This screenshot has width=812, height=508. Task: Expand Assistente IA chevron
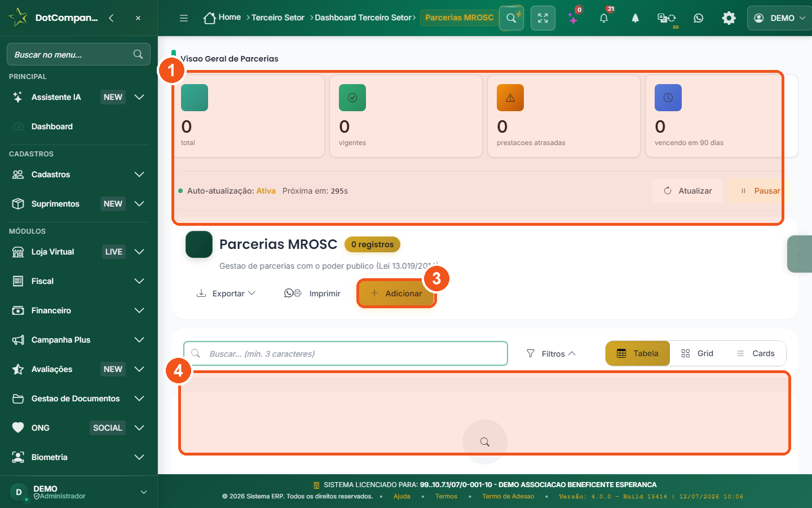(139, 97)
